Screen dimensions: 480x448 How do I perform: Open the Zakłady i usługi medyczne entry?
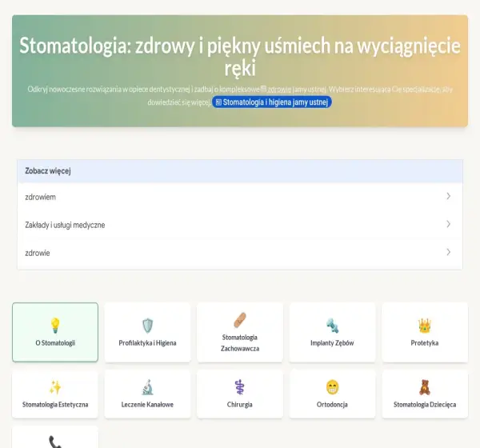[x=240, y=225]
